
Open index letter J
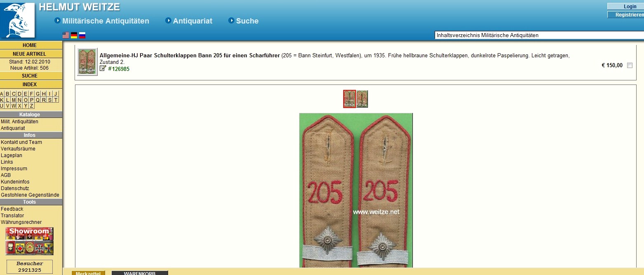pos(56,94)
